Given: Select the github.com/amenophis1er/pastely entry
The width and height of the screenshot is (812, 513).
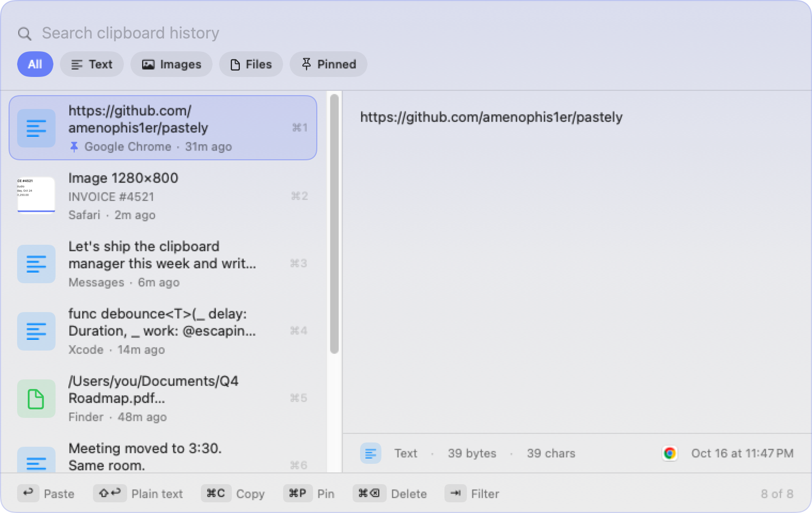Looking at the screenshot, I should coord(163,128).
